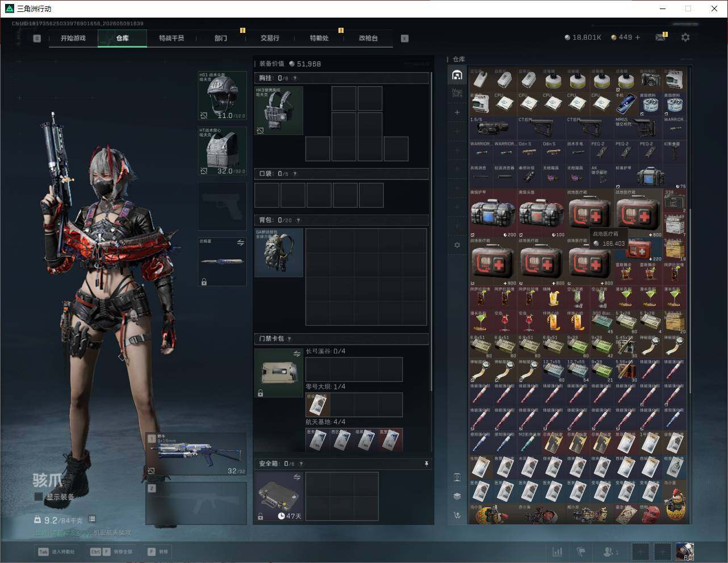Select the equipped HT armor vest slot
This screenshot has width=728, height=563.
click(x=222, y=150)
